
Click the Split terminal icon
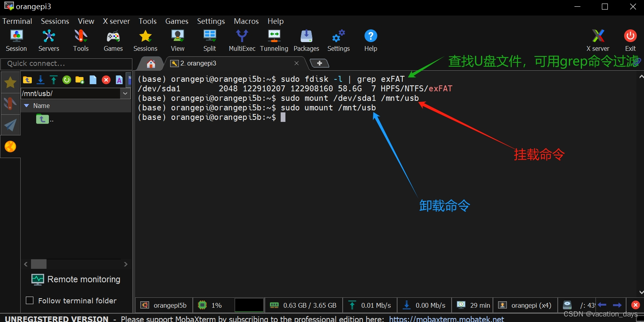tap(209, 41)
